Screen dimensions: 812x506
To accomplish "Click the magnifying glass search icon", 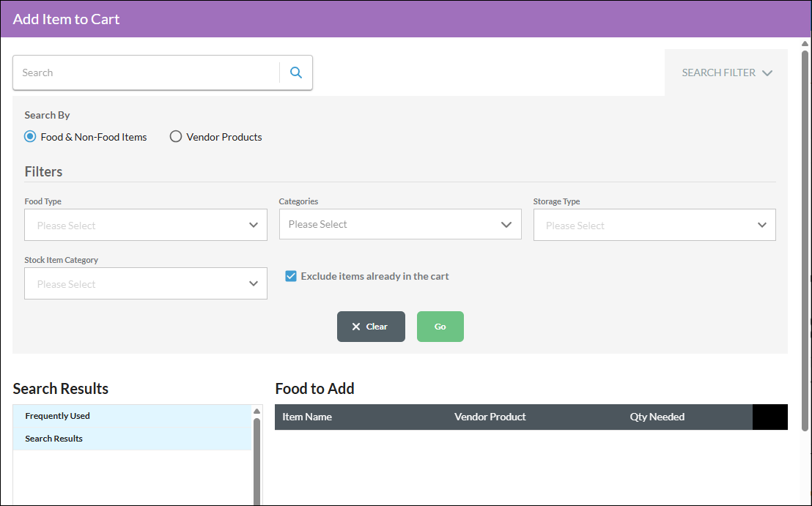I will coord(295,72).
